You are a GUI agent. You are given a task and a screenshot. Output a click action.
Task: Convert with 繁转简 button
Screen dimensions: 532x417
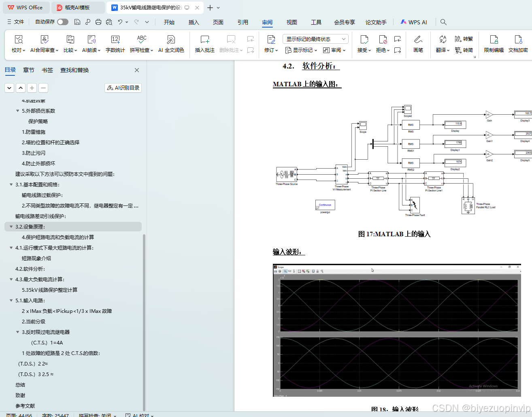pos(464,50)
